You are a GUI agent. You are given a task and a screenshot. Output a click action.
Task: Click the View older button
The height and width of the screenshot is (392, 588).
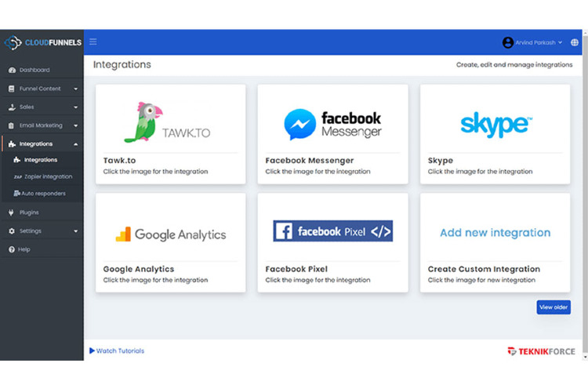coord(554,307)
